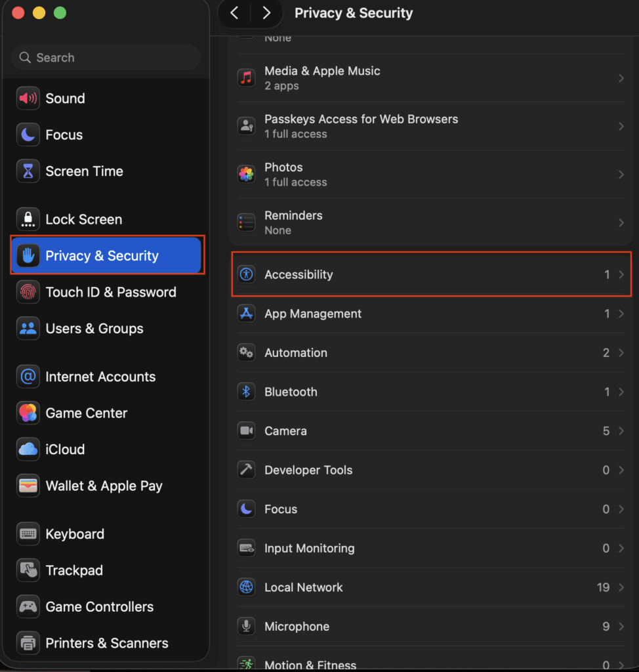Open the Game Controllers icon
The image size is (639, 672).
point(28,606)
